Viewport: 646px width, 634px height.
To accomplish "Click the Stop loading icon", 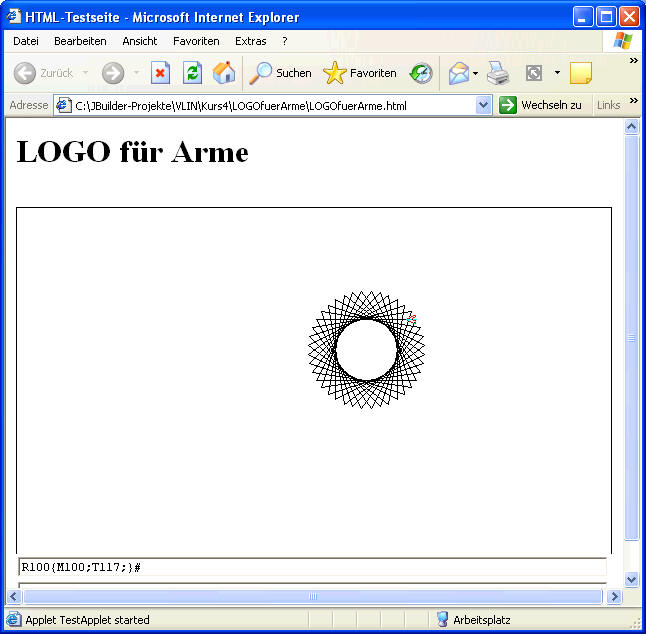I will [x=160, y=73].
